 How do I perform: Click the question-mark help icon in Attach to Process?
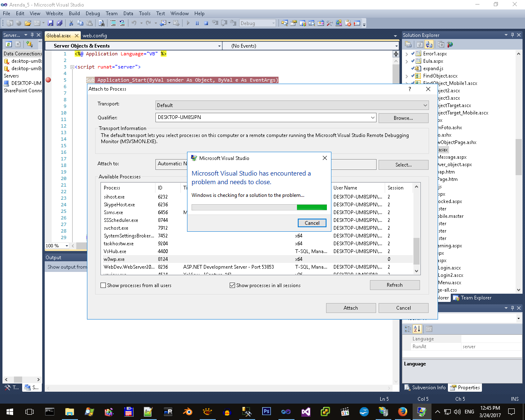[x=409, y=89]
